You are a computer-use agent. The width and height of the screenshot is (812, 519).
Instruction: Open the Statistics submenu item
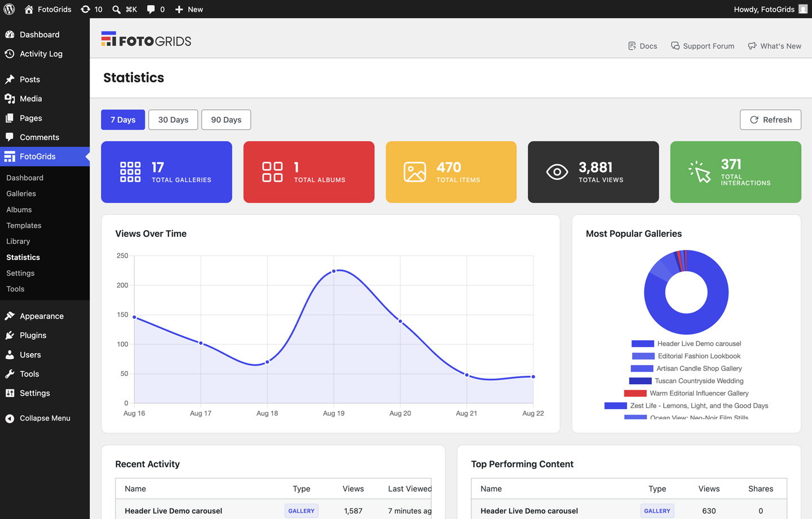pyautogui.click(x=23, y=257)
